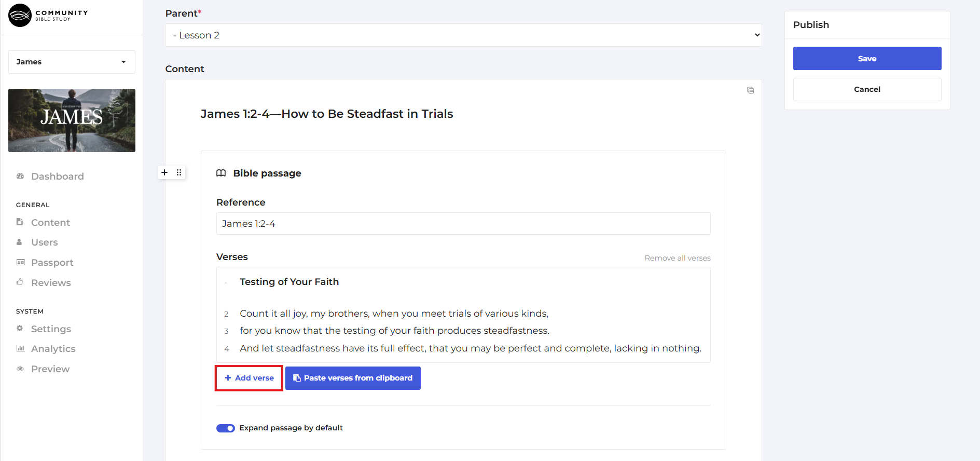Click the Bible passage book icon
The image size is (980, 461).
[x=221, y=173]
